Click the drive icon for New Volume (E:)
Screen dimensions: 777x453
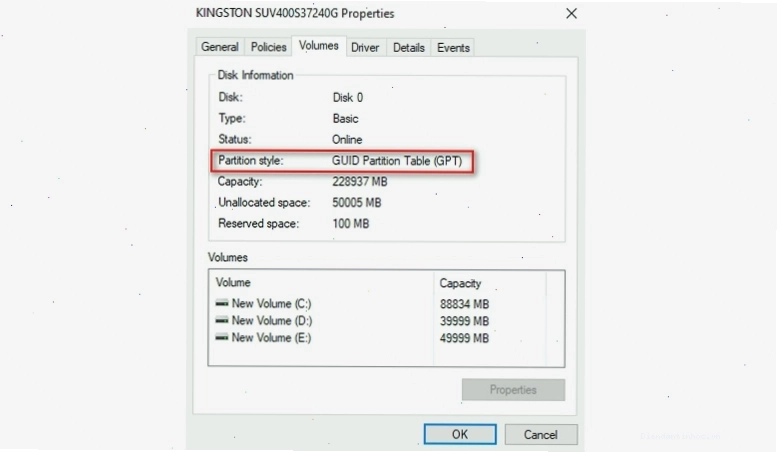pyautogui.click(x=222, y=337)
